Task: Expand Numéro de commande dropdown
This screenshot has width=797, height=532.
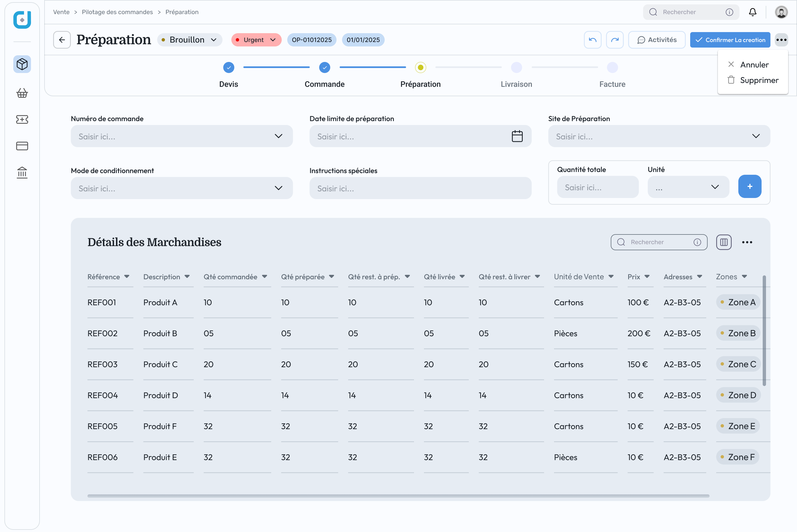Action: tap(278, 136)
